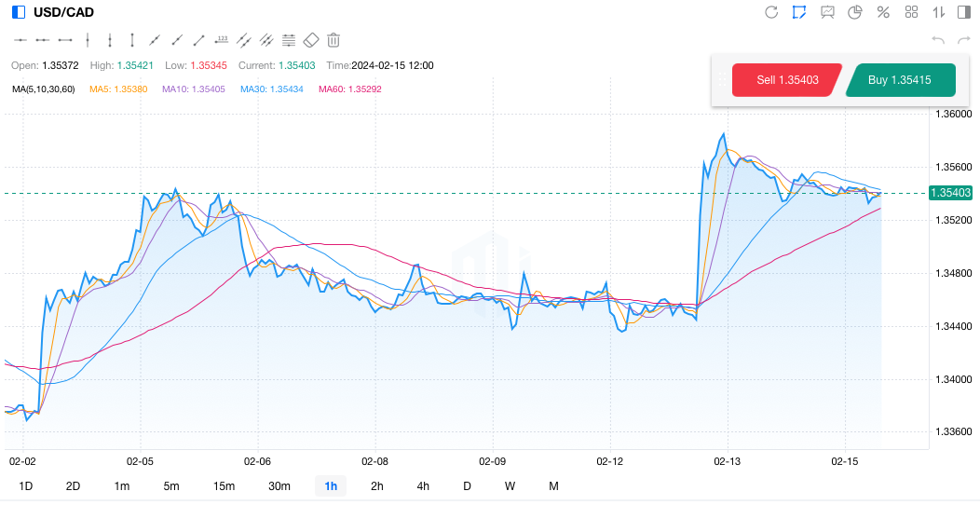
Task: Open the MA(5,10,30,60) indicator settings
Action: pos(44,89)
